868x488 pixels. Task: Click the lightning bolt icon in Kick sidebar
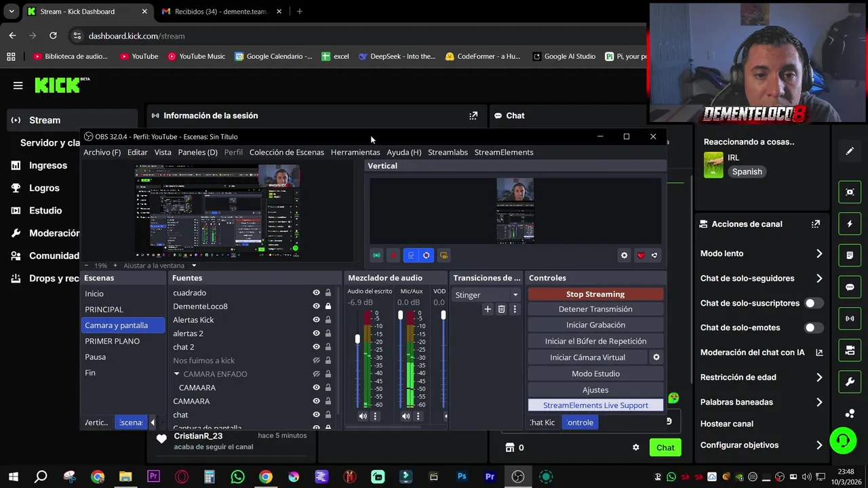pos(850,224)
